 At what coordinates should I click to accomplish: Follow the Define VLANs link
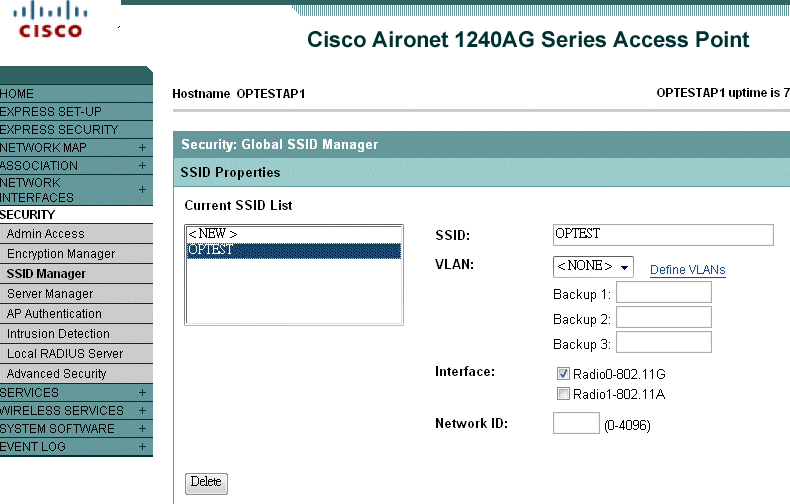click(687, 270)
